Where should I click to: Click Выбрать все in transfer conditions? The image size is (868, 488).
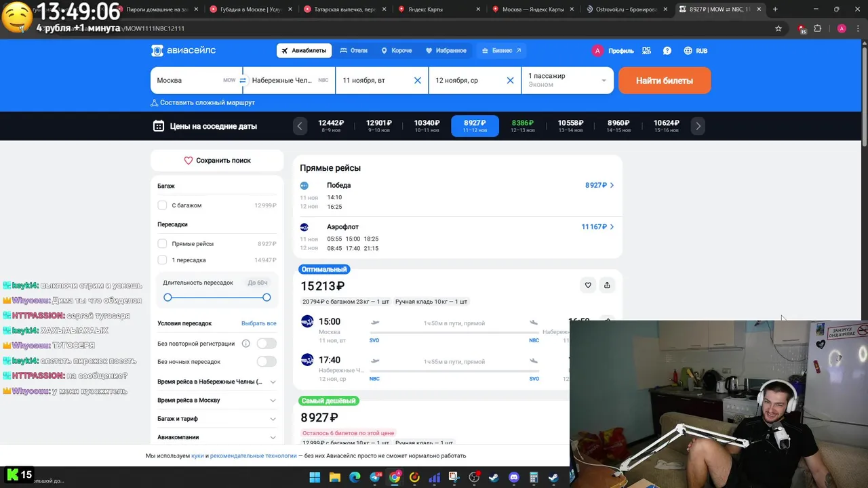point(259,323)
